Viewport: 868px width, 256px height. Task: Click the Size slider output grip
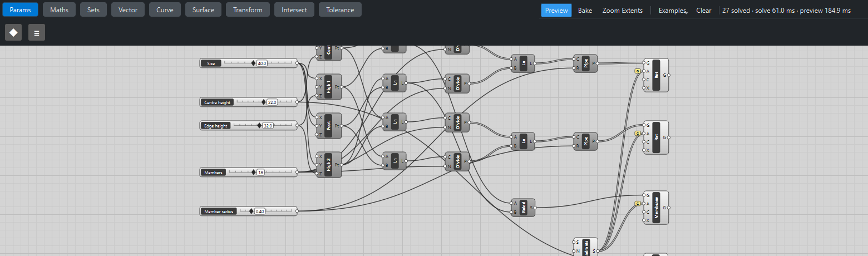(297, 63)
